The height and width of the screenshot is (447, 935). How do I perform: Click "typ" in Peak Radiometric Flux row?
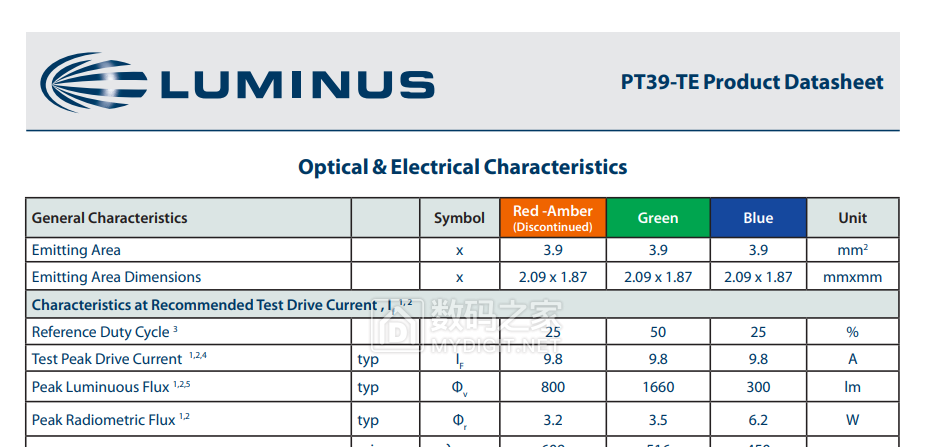368,420
